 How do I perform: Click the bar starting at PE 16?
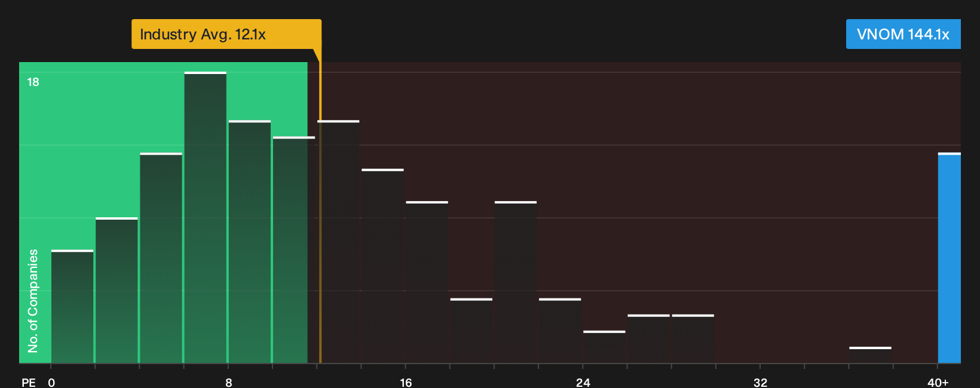coord(427,282)
